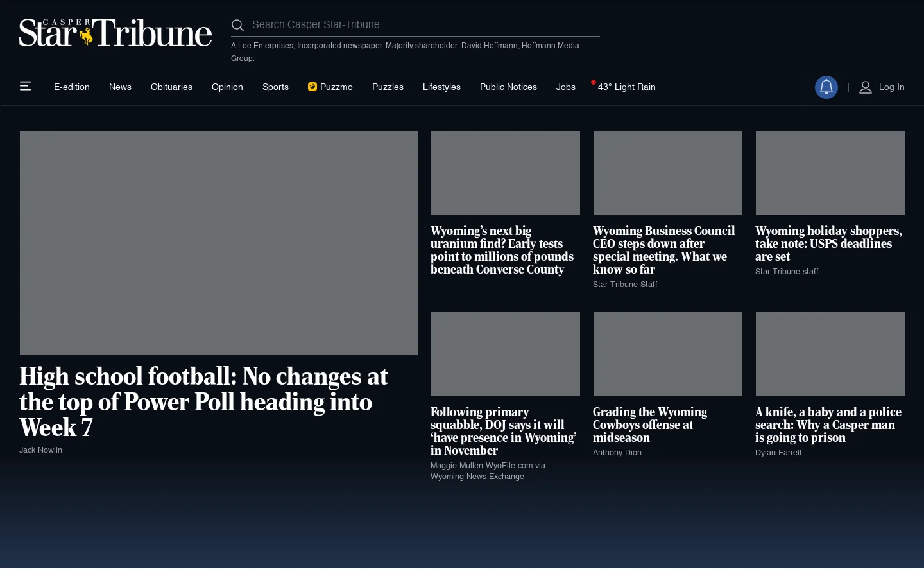The width and height of the screenshot is (924, 578).
Task: Go to Lifestyles section
Action: tap(441, 87)
